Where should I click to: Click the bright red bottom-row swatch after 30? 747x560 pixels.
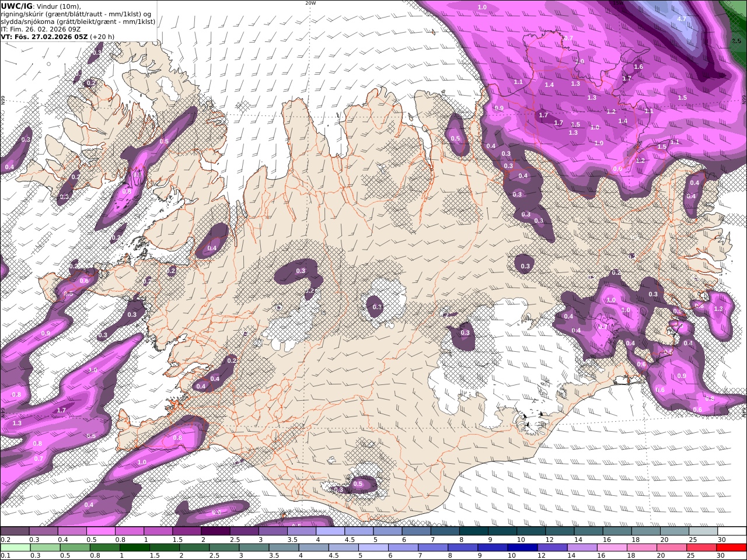pos(731,548)
